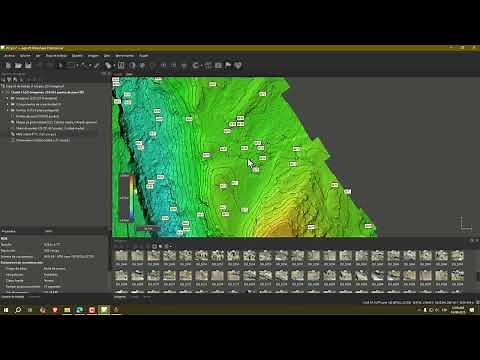
Task: Click the first workspace pane toolbar icon
Action: pos(3,80)
